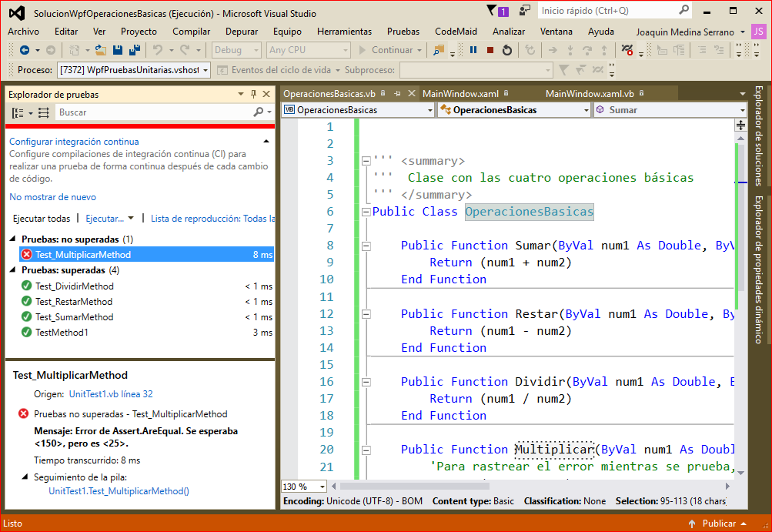
Task: Click Lista de reproducción: Todas link
Action: (x=212, y=218)
